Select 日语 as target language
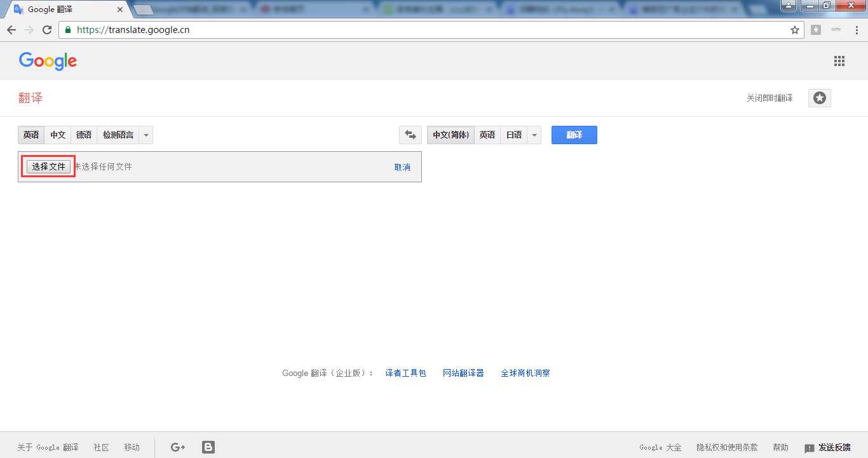The image size is (868, 458). coord(514,135)
